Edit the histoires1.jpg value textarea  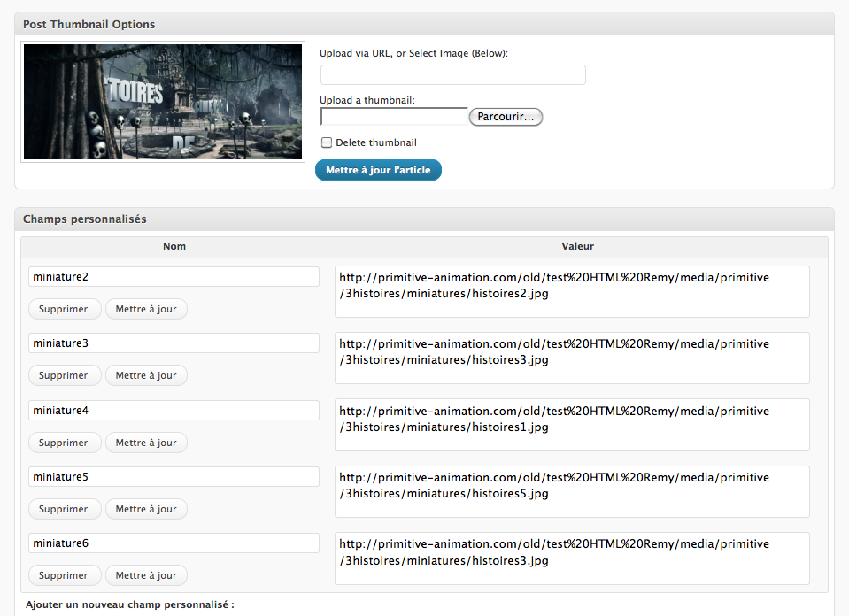(x=572, y=425)
